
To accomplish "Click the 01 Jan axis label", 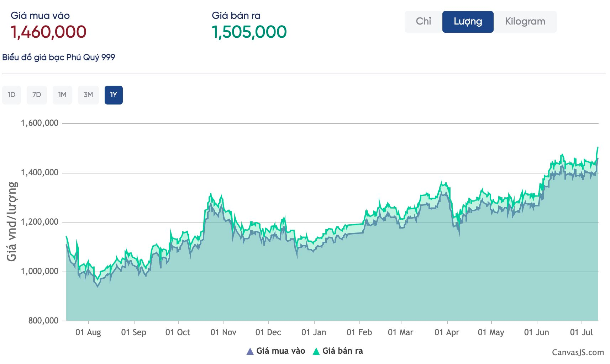I will 314,332.
